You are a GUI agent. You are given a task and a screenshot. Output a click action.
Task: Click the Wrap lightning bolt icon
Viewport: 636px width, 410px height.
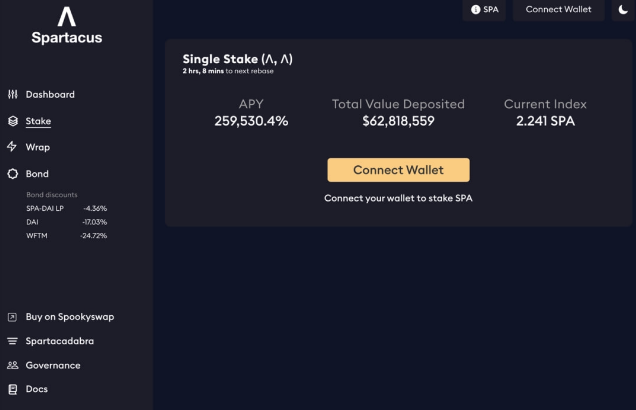[12, 147]
